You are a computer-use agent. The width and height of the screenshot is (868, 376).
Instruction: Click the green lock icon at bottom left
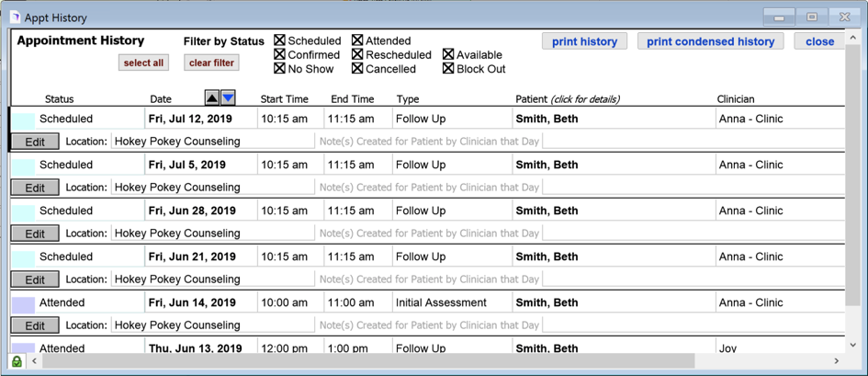[17, 361]
